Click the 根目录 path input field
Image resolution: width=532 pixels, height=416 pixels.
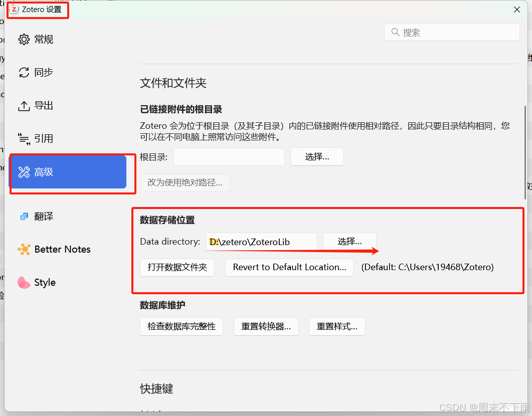point(229,157)
